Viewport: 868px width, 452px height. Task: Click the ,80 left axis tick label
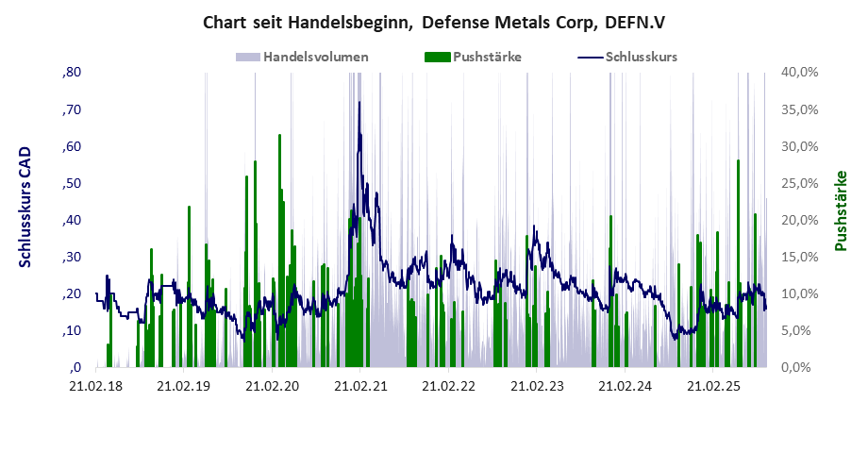tap(73, 73)
